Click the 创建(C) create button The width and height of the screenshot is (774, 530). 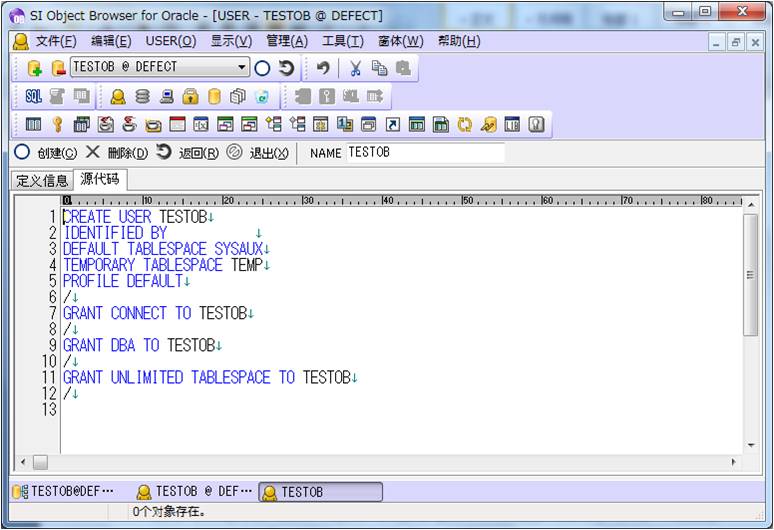click(x=45, y=153)
